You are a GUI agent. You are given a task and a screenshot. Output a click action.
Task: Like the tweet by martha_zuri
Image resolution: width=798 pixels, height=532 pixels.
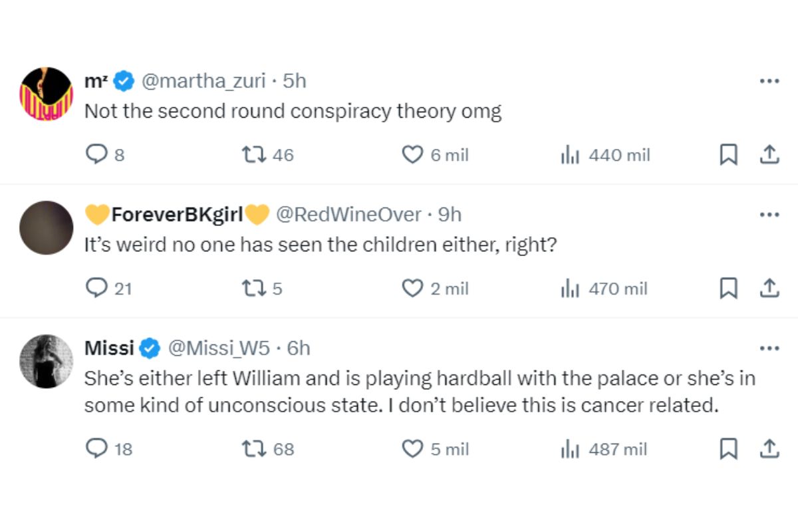(x=413, y=155)
